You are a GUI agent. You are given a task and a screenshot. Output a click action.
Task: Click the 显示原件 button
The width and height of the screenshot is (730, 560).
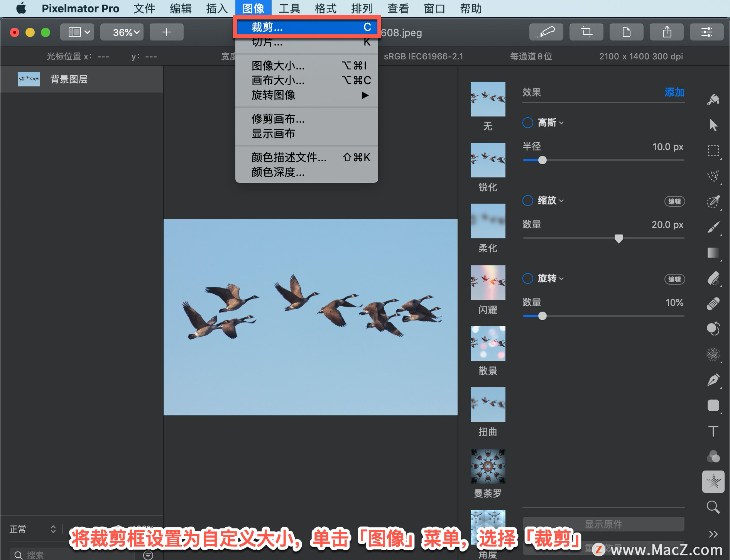[603, 524]
